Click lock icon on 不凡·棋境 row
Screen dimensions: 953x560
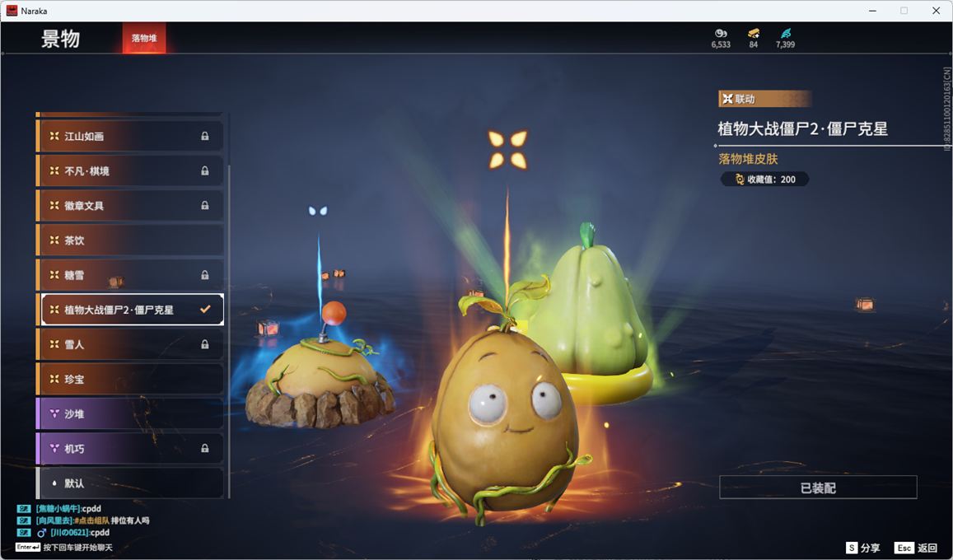point(205,170)
